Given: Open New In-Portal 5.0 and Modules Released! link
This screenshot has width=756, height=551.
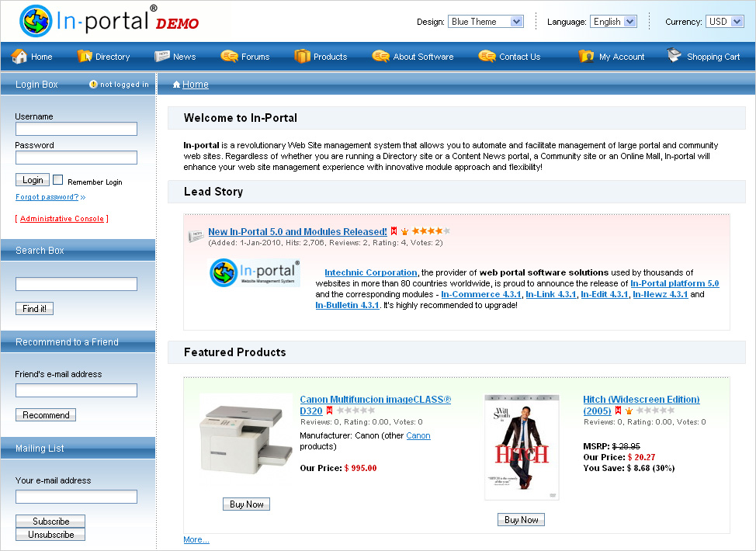Looking at the screenshot, I should (x=297, y=231).
